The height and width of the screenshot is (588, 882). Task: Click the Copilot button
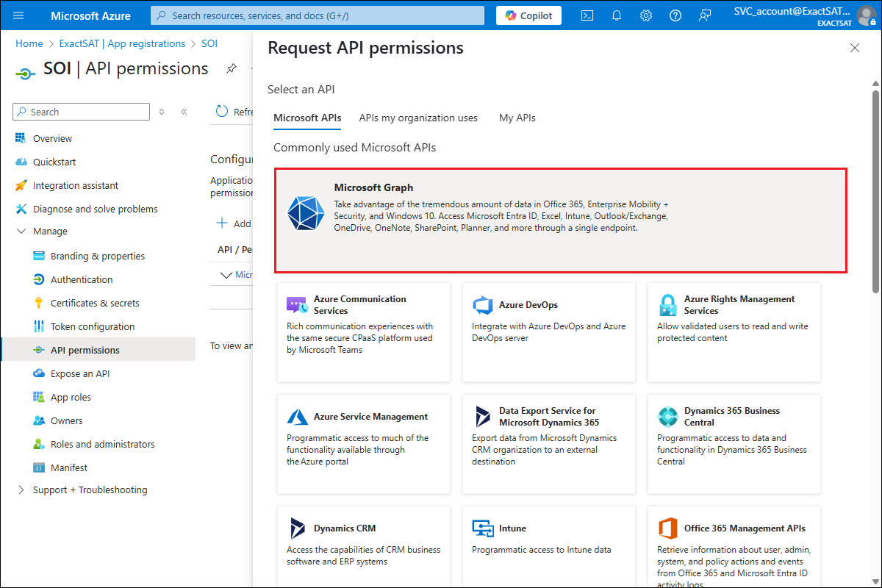pyautogui.click(x=528, y=15)
